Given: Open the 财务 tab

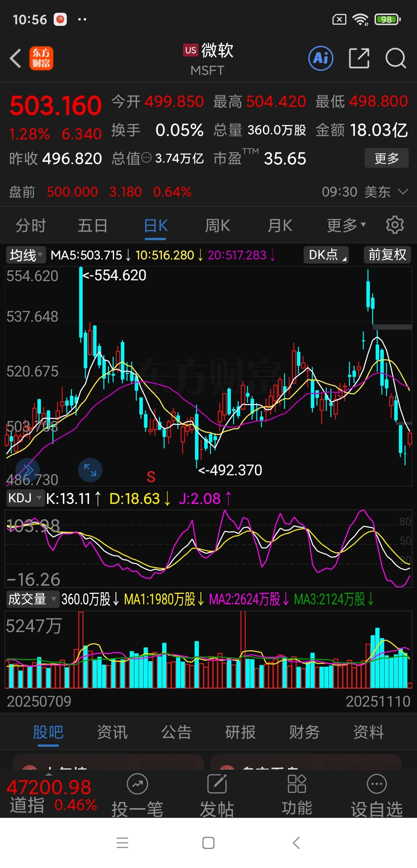Looking at the screenshot, I should (305, 732).
